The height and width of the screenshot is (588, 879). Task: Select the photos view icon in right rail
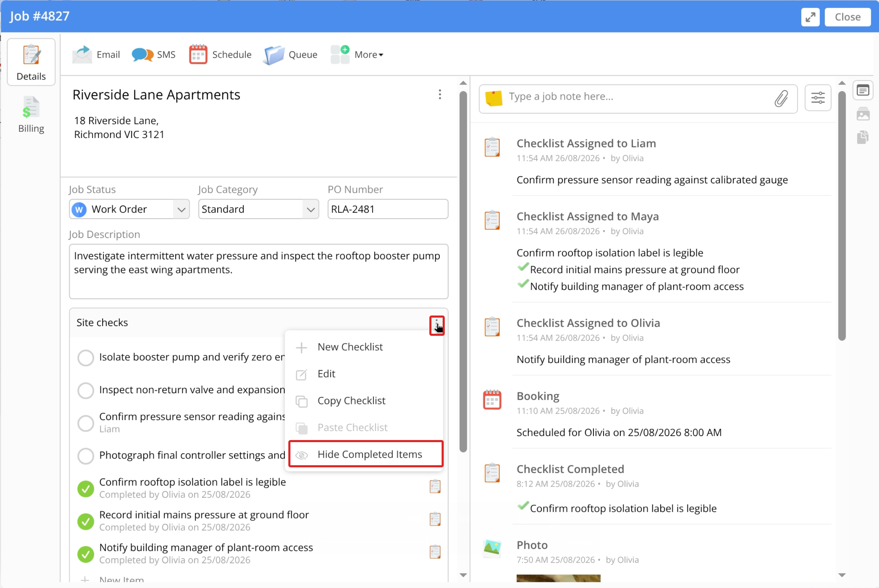(863, 113)
